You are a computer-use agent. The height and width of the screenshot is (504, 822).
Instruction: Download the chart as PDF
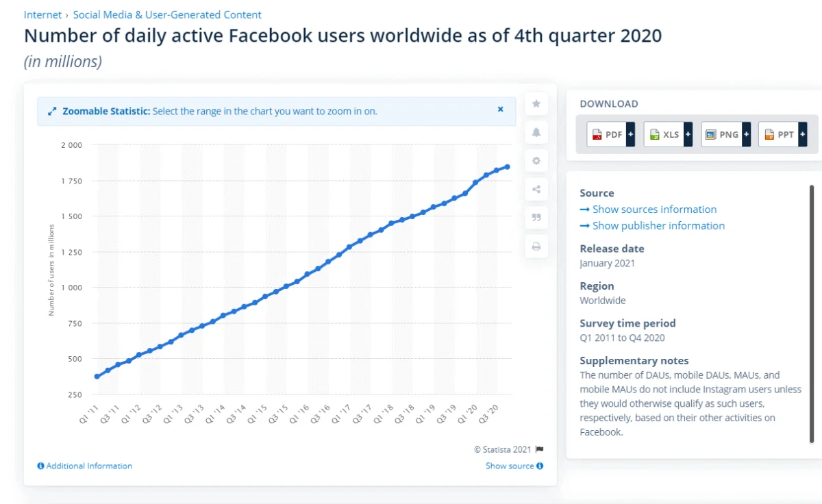(607, 134)
